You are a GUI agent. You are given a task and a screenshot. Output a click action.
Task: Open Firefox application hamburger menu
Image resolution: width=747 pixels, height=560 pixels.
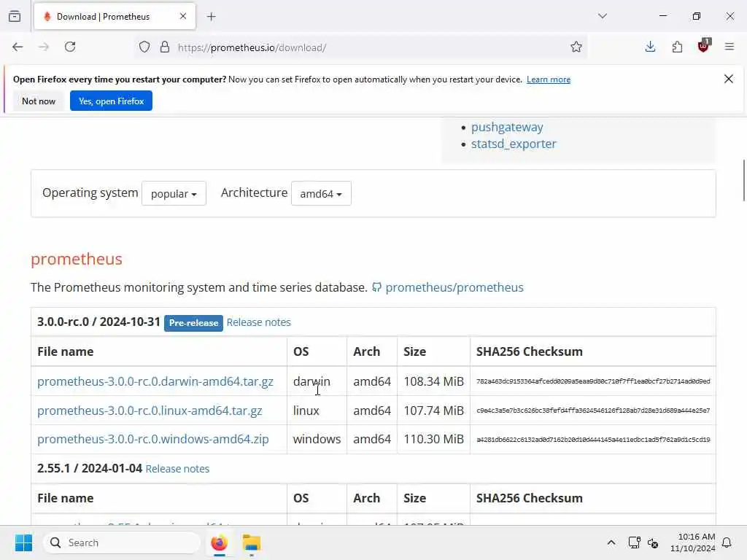click(x=729, y=47)
